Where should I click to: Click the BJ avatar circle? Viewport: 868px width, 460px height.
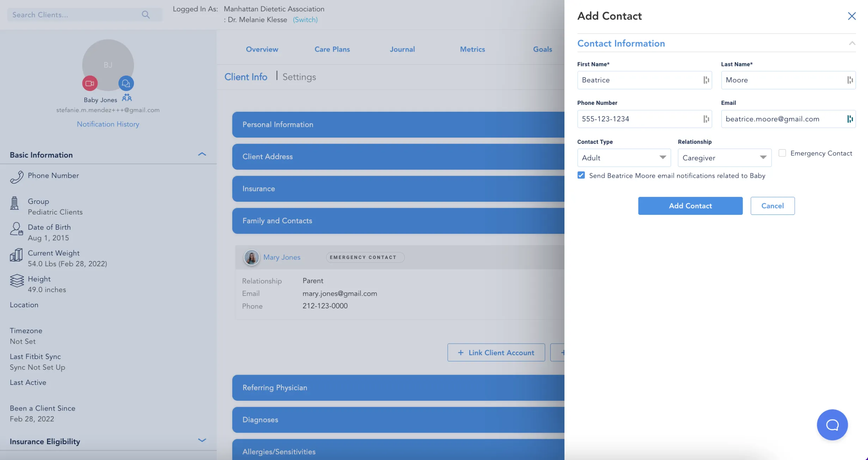(108, 65)
